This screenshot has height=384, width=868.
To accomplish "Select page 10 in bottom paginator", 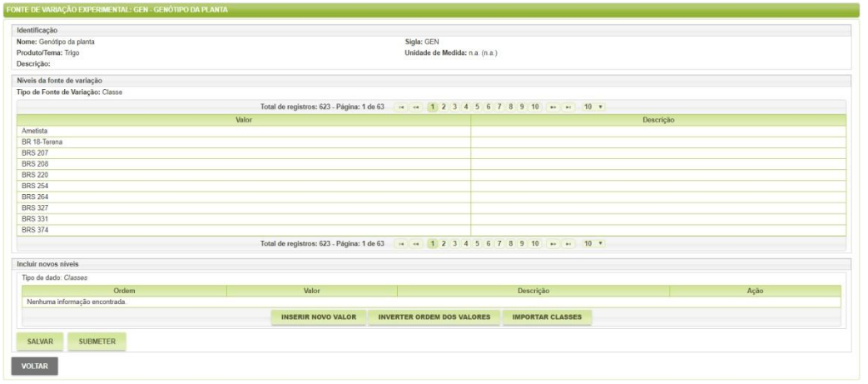I will click(535, 244).
